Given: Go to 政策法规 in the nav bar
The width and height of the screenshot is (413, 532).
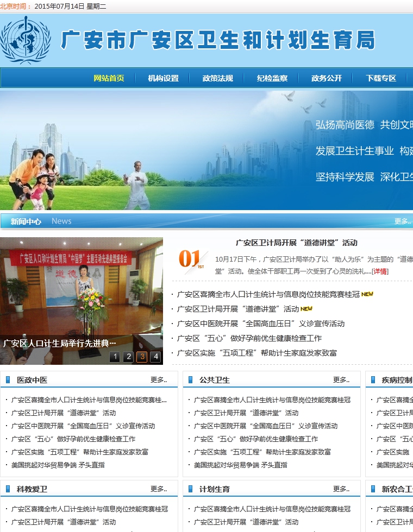Looking at the screenshot, I should point(217,78).
